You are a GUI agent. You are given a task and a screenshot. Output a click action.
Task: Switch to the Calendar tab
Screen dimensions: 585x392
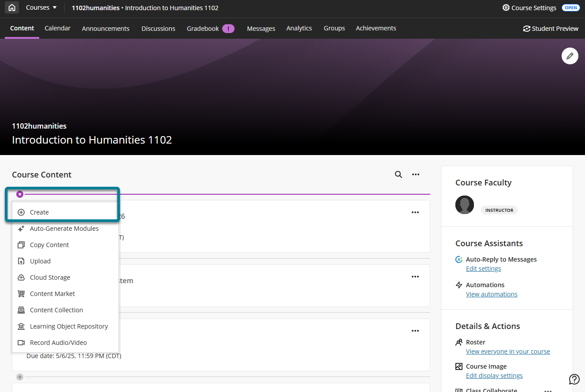coord(57,28)
